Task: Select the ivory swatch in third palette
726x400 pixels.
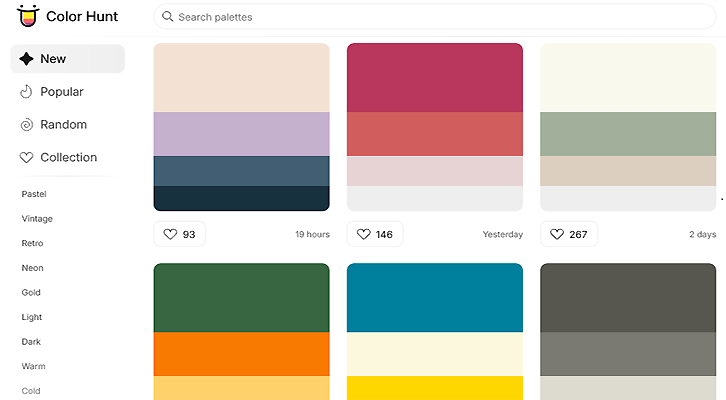Action: (628, 77)
